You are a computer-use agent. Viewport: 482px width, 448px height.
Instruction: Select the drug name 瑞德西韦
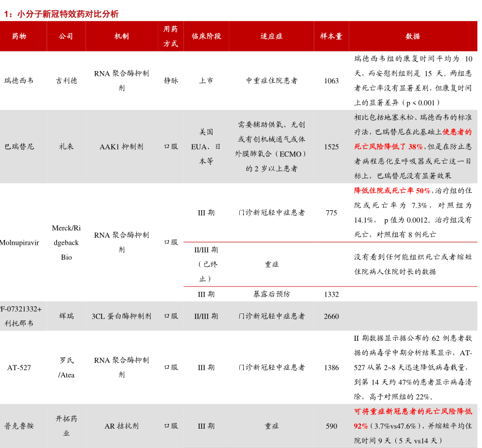click(19, 80)
